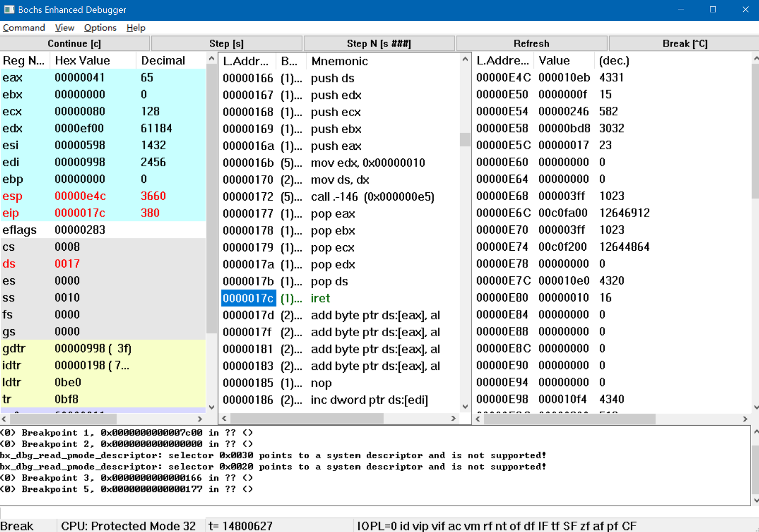Viewport: 759px width, 532px height.
Task: Click down arrow of disassembly vertical scrollbar
Action: (x=465, y=407)
